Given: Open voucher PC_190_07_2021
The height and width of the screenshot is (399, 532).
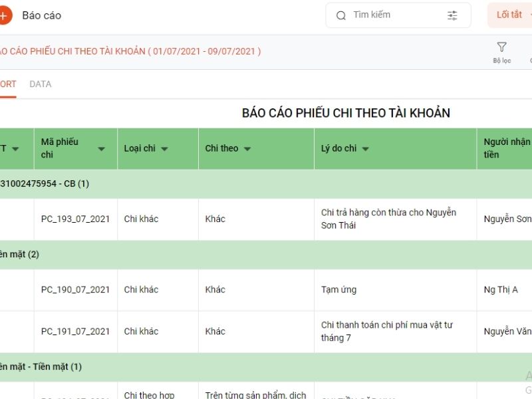Looking at the screenshot, I should click(x=75, y=290).
